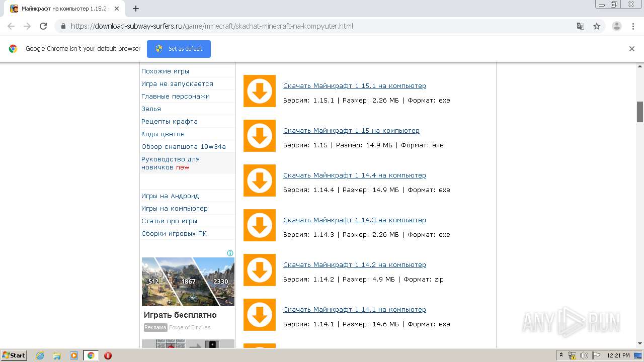This screenshot has width=644, height=362.
Task: Go to Зелья in the sidebar
Action: (151, 109)
